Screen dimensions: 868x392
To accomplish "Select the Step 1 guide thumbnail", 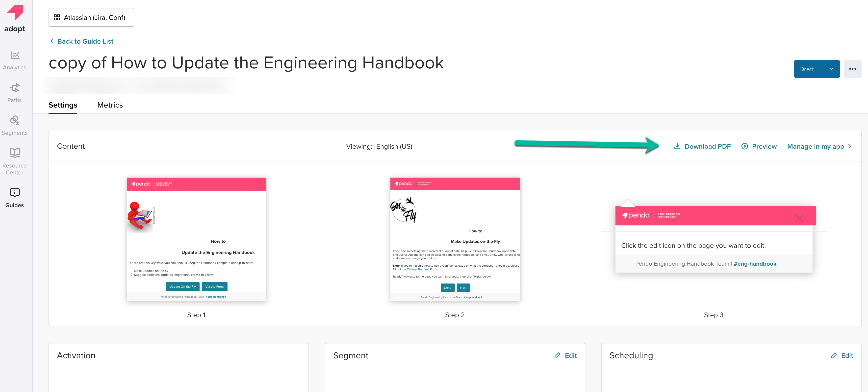I will [x=196, y=239].
